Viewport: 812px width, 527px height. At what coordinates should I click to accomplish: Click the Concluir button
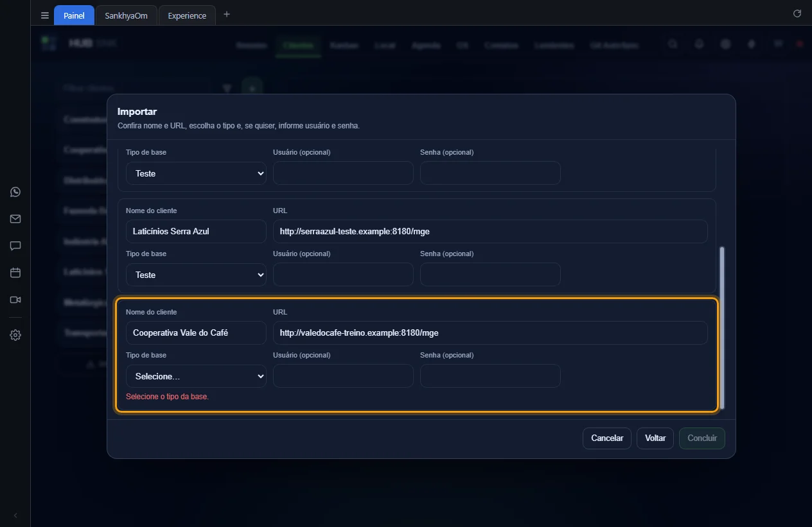[702, 438]
